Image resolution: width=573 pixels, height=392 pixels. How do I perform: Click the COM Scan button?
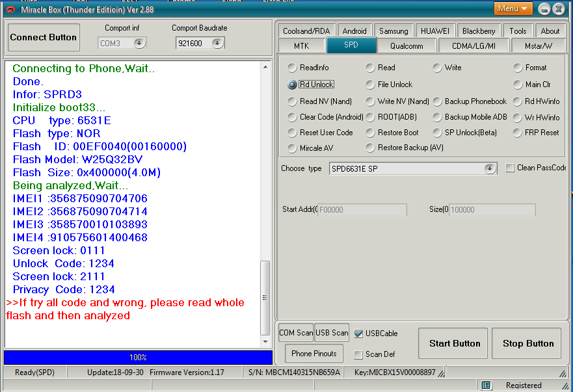click(296, 332)
